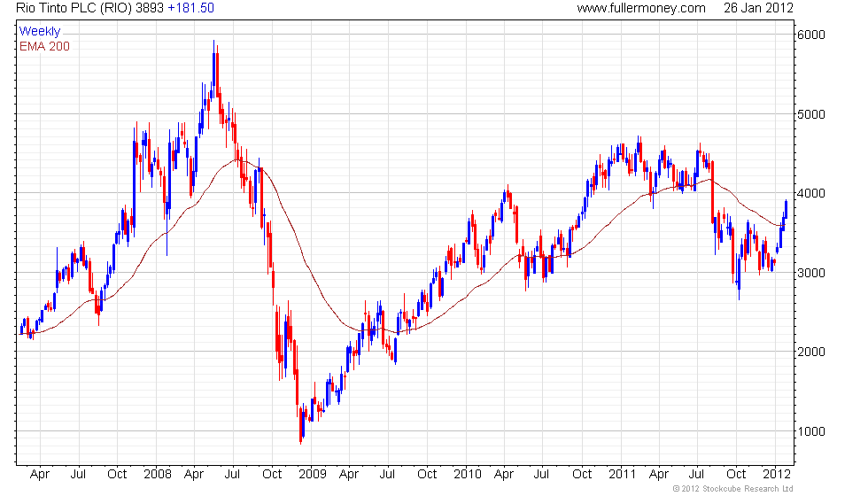Click the chart title 'Rio Tinto PLC (RIO)'

pos(74,8)
